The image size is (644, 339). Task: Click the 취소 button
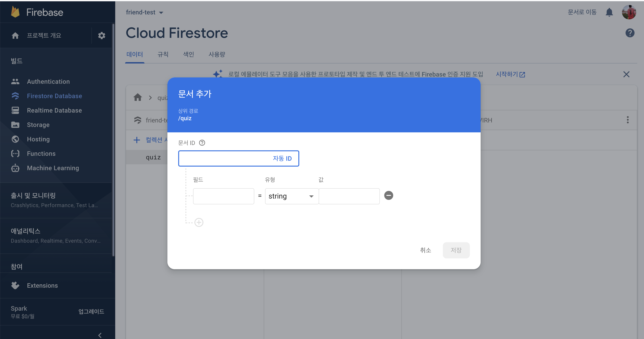click(x=425, y=250)
